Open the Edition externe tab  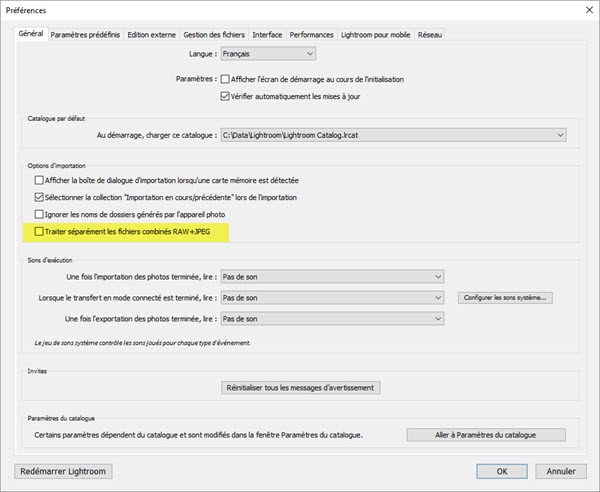click(x=152, y=35)
